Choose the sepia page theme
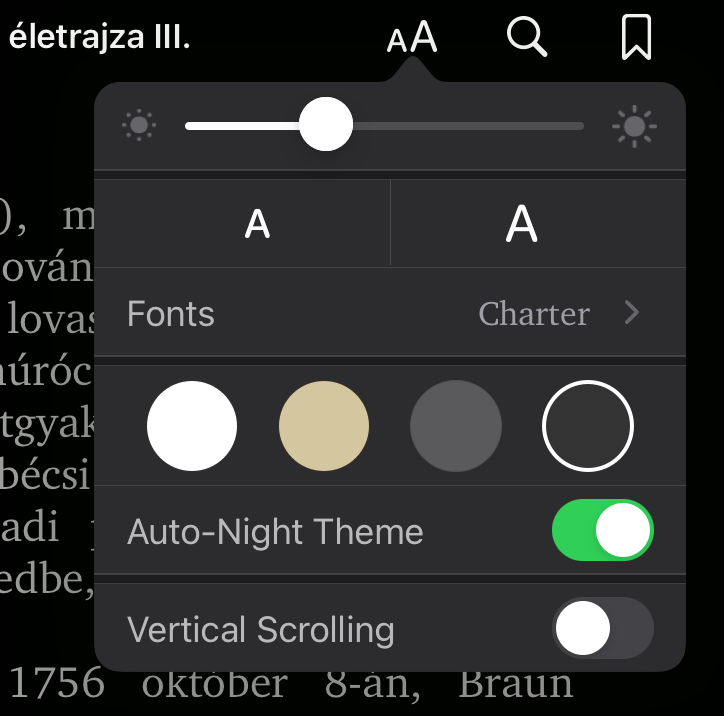The image size is (724, 716). pos(324,426)
